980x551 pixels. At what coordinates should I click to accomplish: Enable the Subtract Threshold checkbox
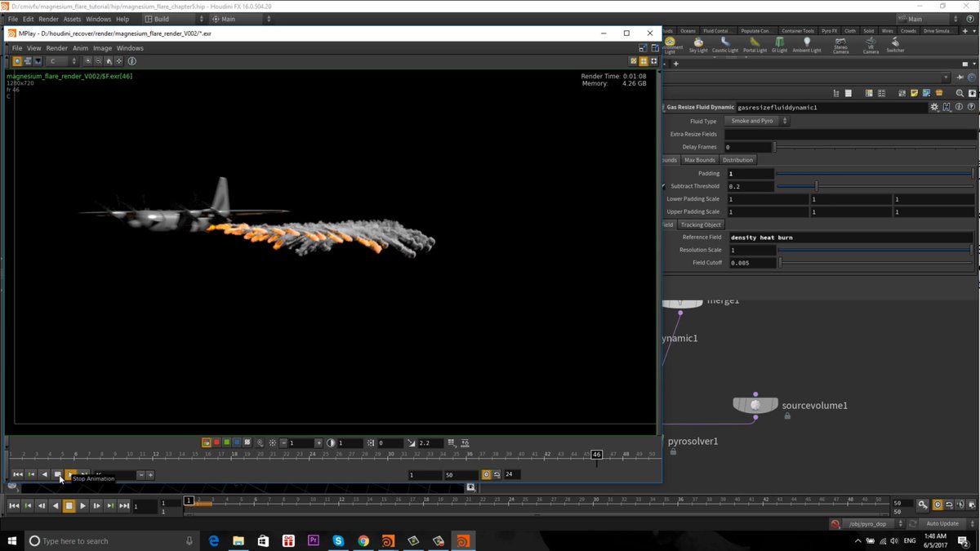[x=665, y=186]
